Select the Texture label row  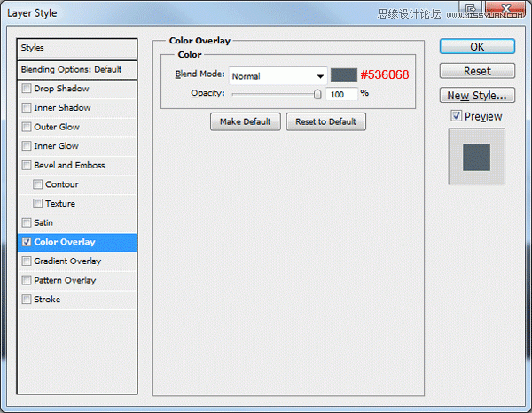coord(77,204)
